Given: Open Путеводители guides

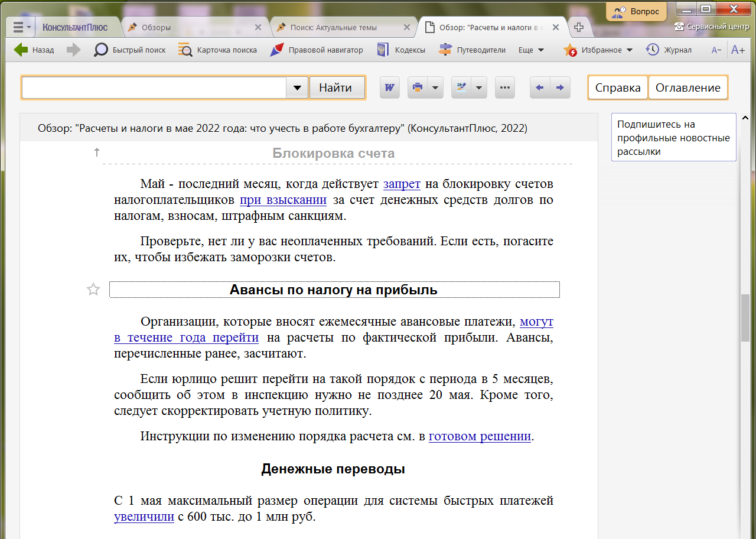Looking at the screenshot, I should [x=472, y=50].
